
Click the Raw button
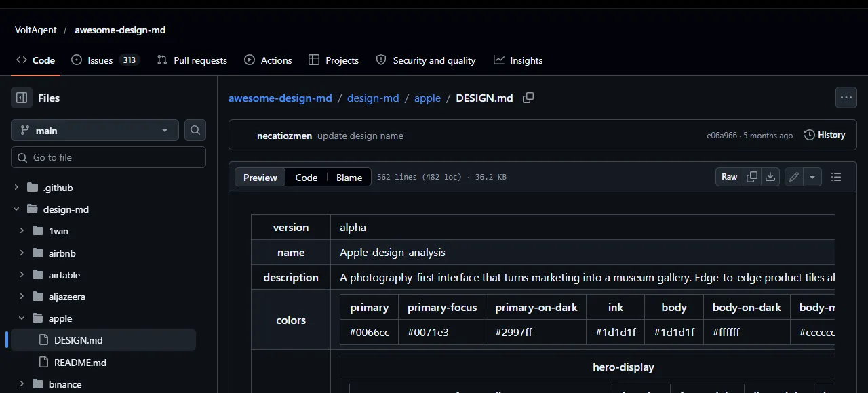pos(730,177)
